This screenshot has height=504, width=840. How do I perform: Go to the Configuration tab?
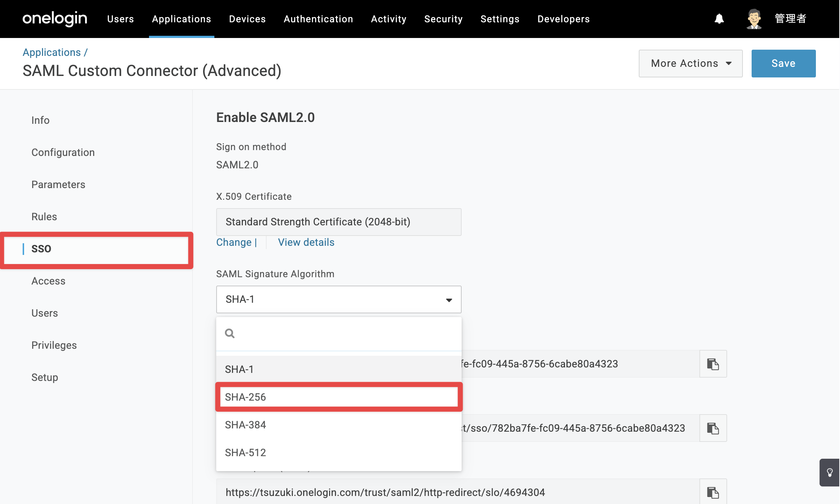63,152
